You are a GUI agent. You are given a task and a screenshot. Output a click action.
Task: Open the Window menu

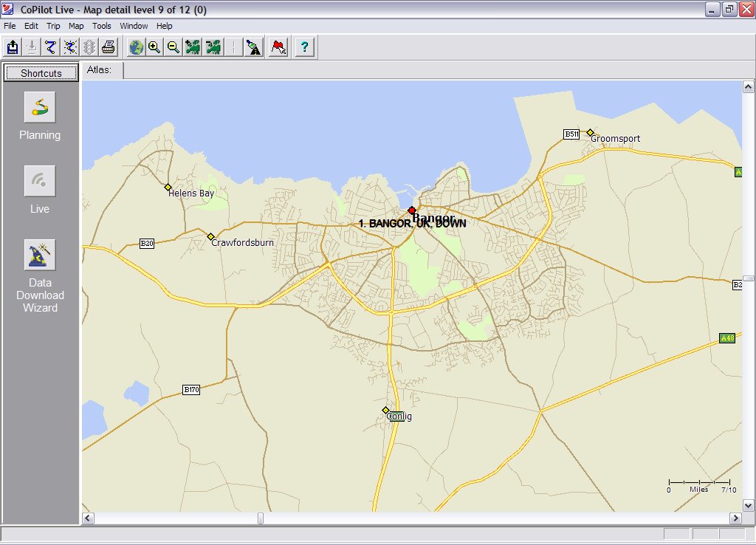[134, 26]
